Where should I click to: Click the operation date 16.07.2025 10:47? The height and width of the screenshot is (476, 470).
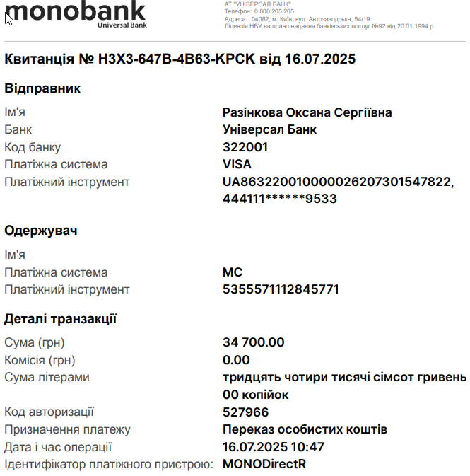[273, 447]
